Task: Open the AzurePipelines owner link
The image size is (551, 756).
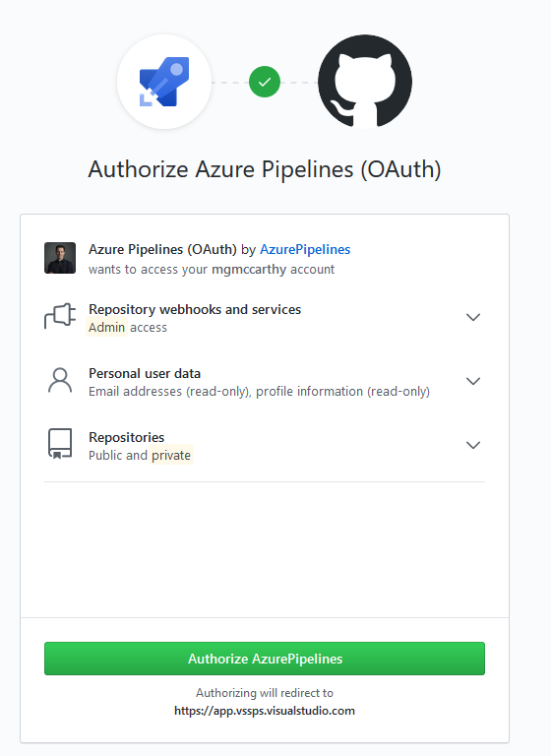Action: pos(305,249)
